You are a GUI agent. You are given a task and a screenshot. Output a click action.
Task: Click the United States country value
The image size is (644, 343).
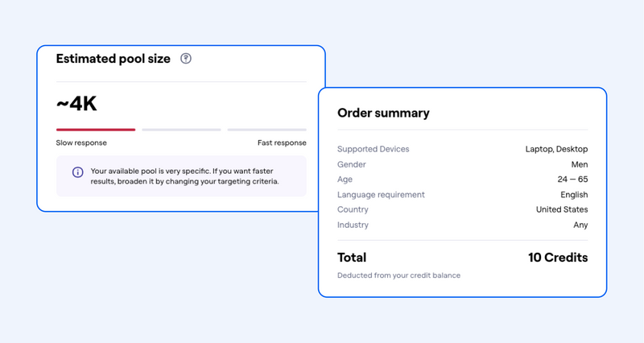pos(562,209)
